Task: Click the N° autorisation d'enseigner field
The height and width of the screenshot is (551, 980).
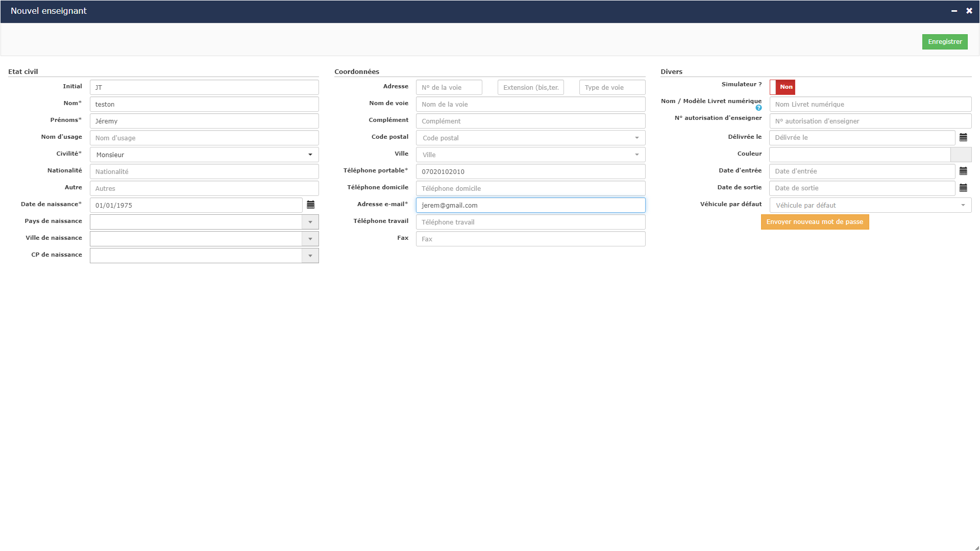Action: [870, 121]
